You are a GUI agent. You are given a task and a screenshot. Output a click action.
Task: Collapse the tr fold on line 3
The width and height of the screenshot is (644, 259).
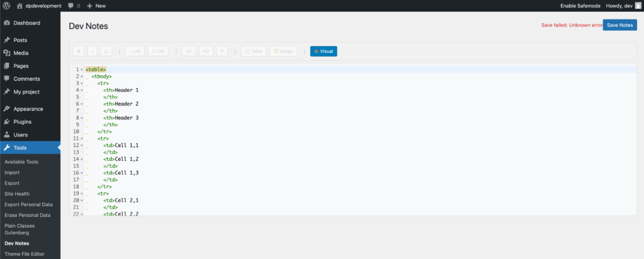82,84
